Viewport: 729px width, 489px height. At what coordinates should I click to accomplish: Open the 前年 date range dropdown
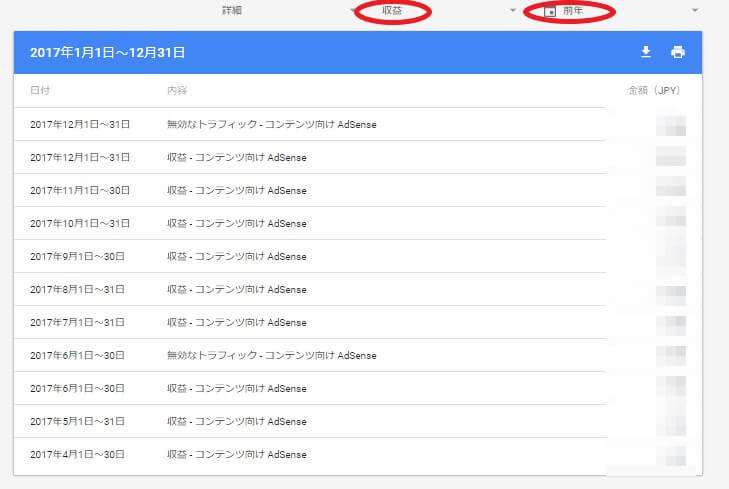[x=621, y=10]
